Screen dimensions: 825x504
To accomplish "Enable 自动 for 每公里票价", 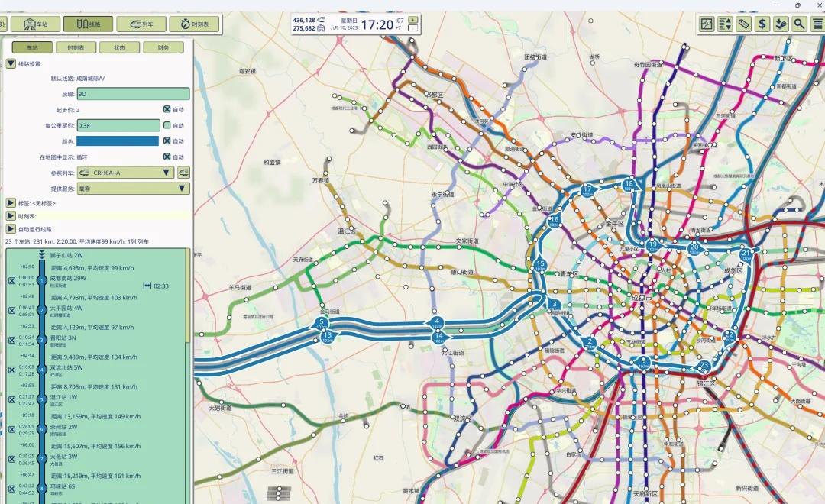I will tap(167, 125).
